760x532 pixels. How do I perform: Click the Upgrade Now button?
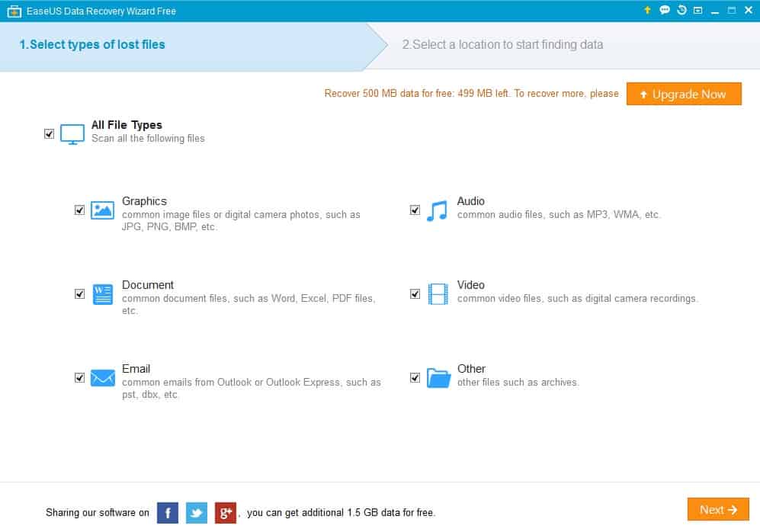pos(684,94)
